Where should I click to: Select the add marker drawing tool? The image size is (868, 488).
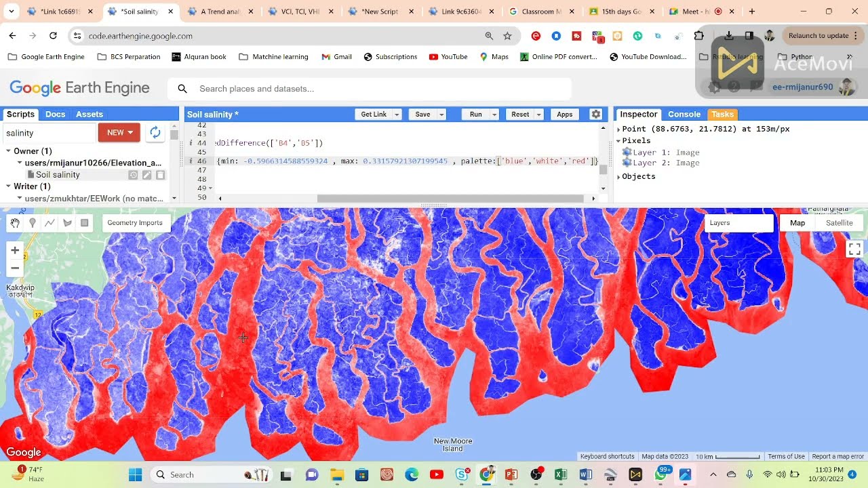tap(33, 222)
